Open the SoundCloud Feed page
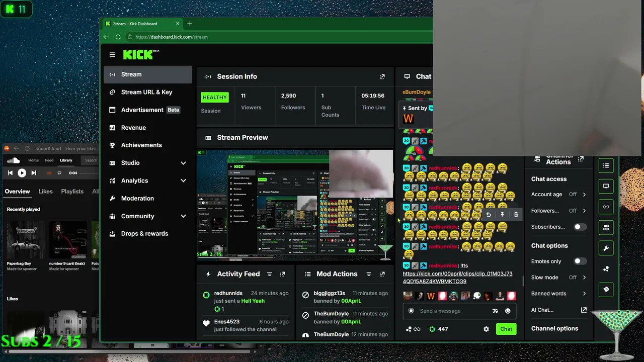The image size is (644, 362). pyautogui.click(x=49, y=160)
